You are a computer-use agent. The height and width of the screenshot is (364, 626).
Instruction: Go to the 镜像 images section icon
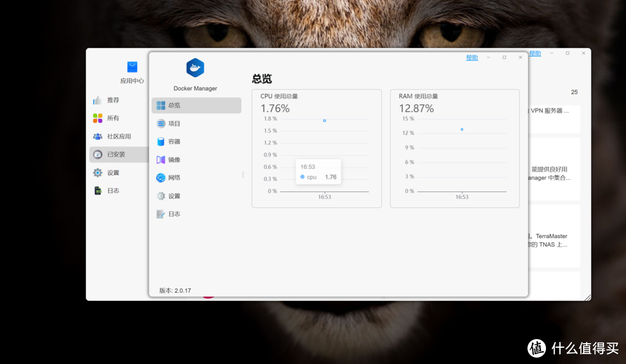[161, 159]
